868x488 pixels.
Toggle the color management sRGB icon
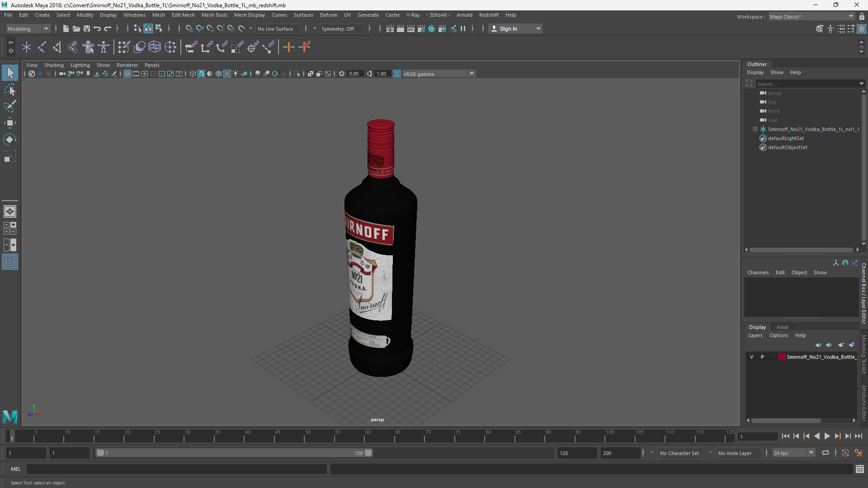click(x=397, y=74)
